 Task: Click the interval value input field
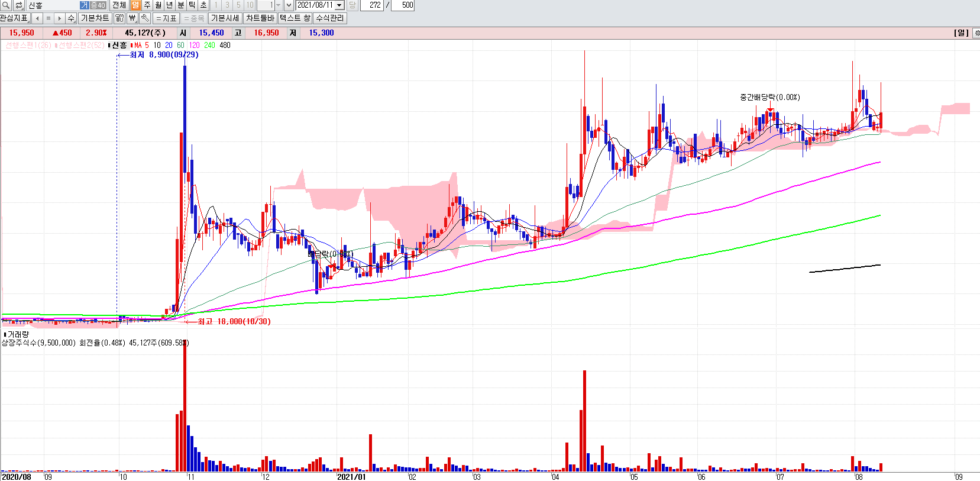265,5
